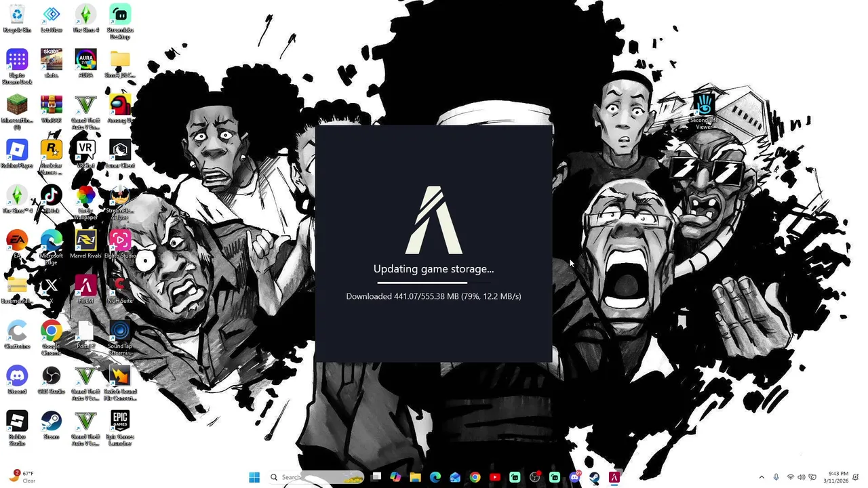The height and width of the screenshot is (488, 868).
Task: Open the 67°F weather widget
Action: pos(22,477)
